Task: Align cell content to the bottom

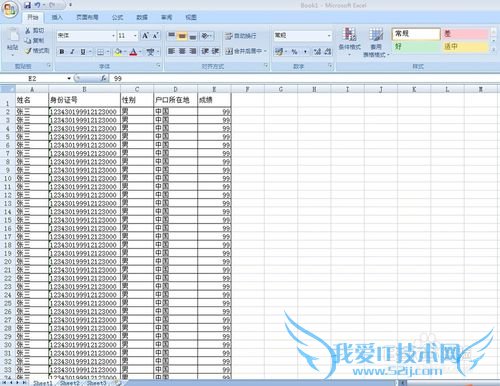Action: [x=193, y=36]
